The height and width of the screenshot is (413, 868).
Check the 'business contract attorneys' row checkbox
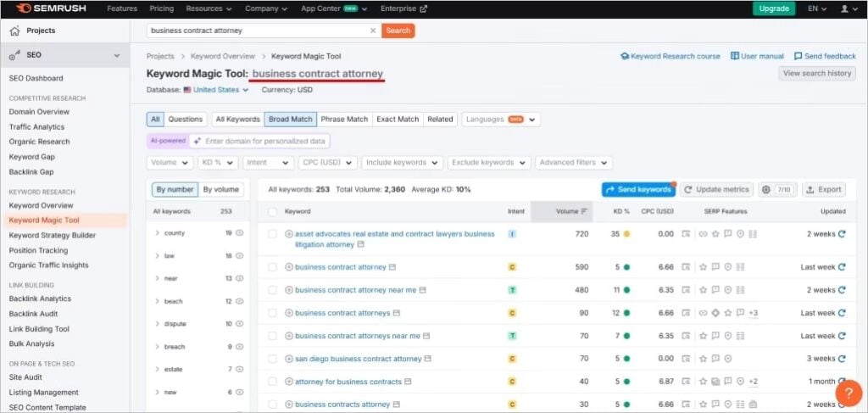[272, 313]
